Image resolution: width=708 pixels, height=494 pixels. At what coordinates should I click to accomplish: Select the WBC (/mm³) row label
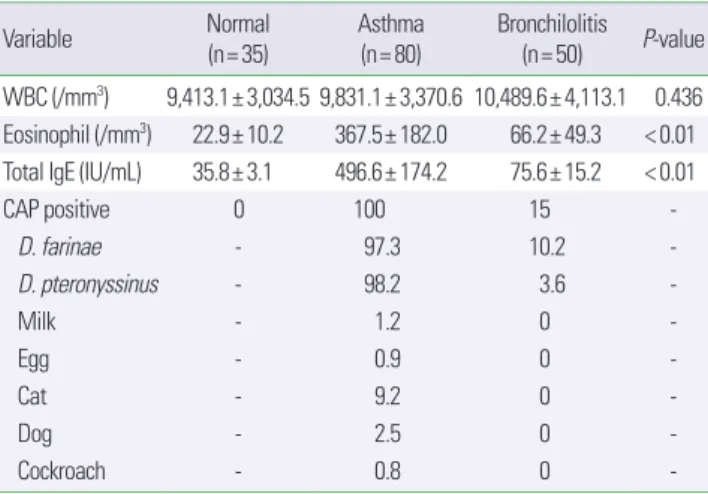(x=56, y=97)
